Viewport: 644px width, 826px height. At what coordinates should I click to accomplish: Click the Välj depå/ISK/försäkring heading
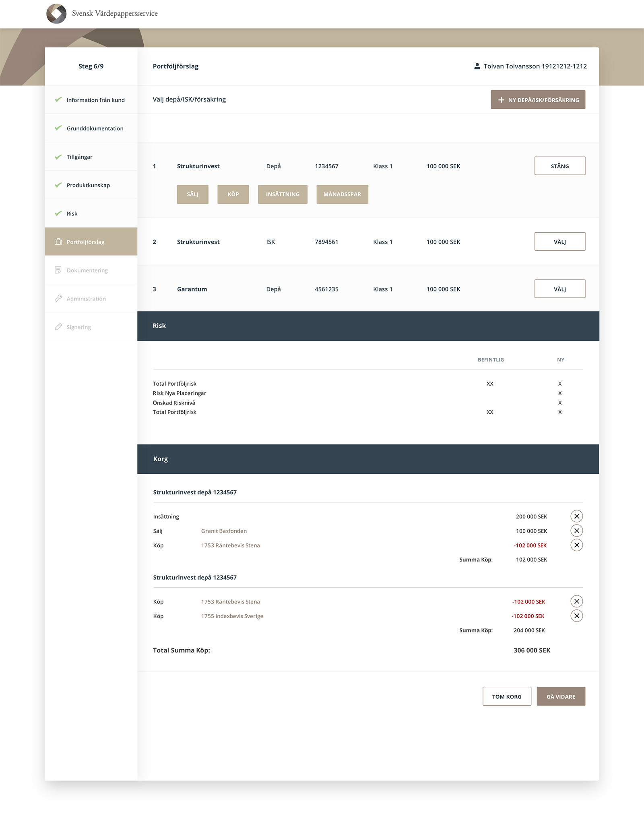[x=189, y=99]
